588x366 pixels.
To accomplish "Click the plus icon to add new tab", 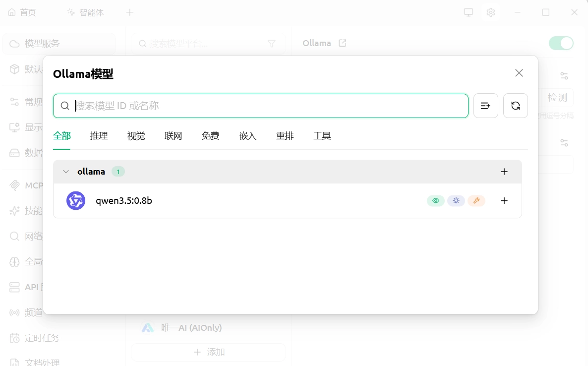I will pyautogui.click(x=130, y=12).
